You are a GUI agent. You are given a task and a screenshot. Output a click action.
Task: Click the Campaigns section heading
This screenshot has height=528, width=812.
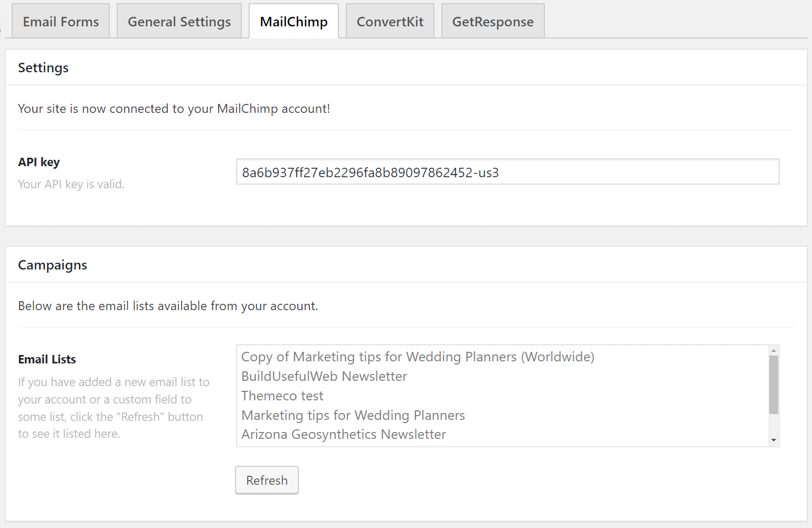click(52, 265)
